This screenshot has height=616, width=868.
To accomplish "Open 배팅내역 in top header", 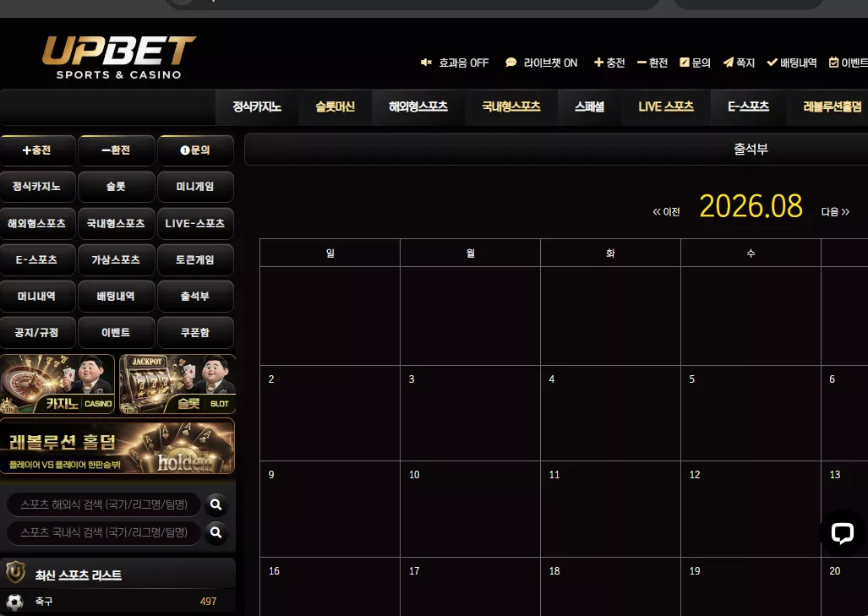I will (x=792, y=63).
